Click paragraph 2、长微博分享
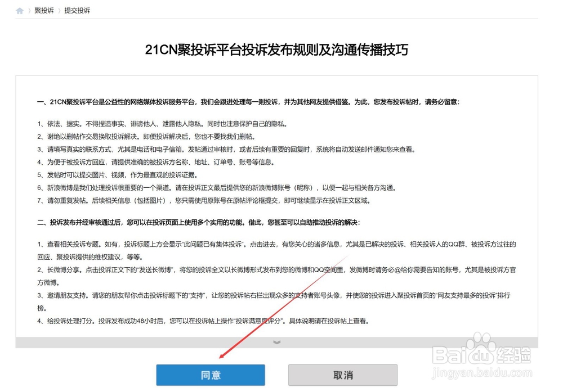Screen dimensions: 563x392 coord(276,276)
